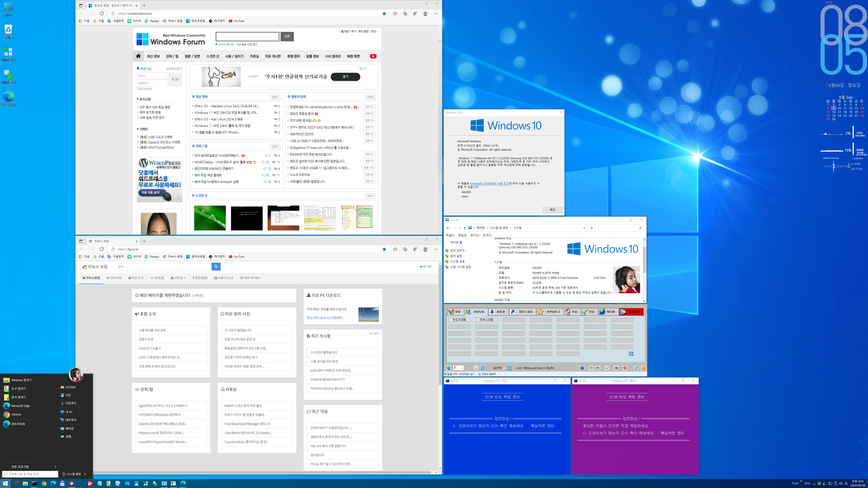Click the 검색 button on Windows Forum
The height and width of the screenshot is (488, 868).
pyautogui.click(x=287, y=36)
